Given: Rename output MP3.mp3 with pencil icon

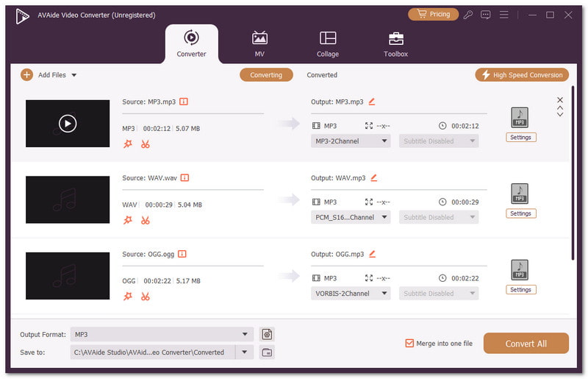Looking at the screenshot, I should (x=372, y=102).
